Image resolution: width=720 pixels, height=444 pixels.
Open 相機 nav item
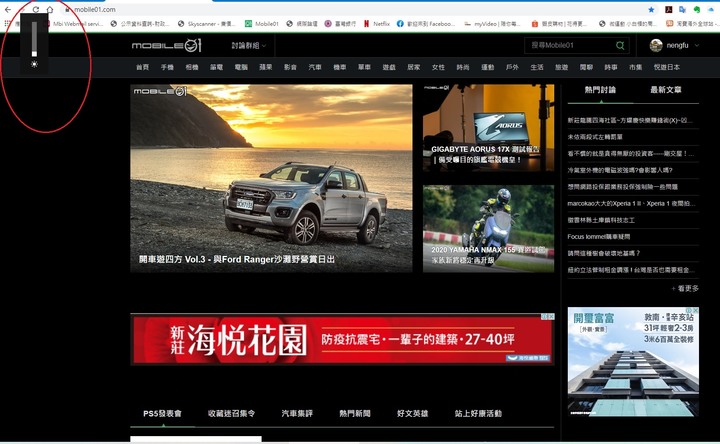pyautogui.click(x=192, y=67)
